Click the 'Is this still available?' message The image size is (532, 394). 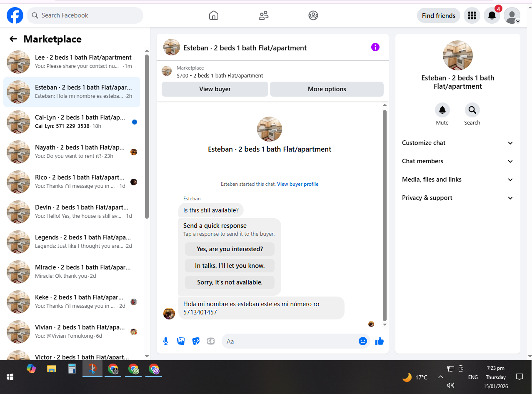pyautogui.click(x=211, y=210)
